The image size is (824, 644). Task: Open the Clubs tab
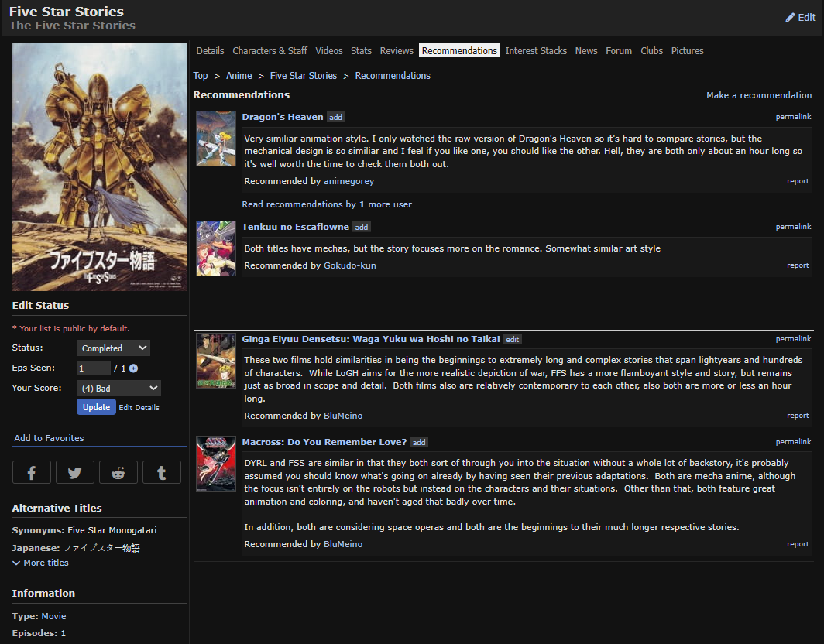pyautogui.click(x=651, y=51)
